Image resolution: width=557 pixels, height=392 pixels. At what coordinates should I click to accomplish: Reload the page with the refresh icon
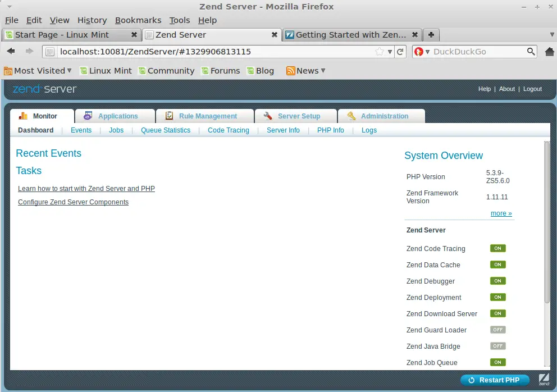coord(400,52)
